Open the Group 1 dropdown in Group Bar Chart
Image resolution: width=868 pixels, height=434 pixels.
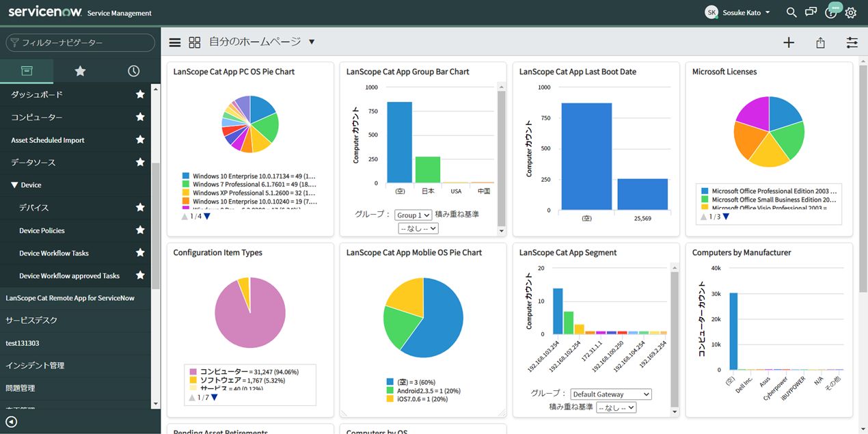coord(413,215)
